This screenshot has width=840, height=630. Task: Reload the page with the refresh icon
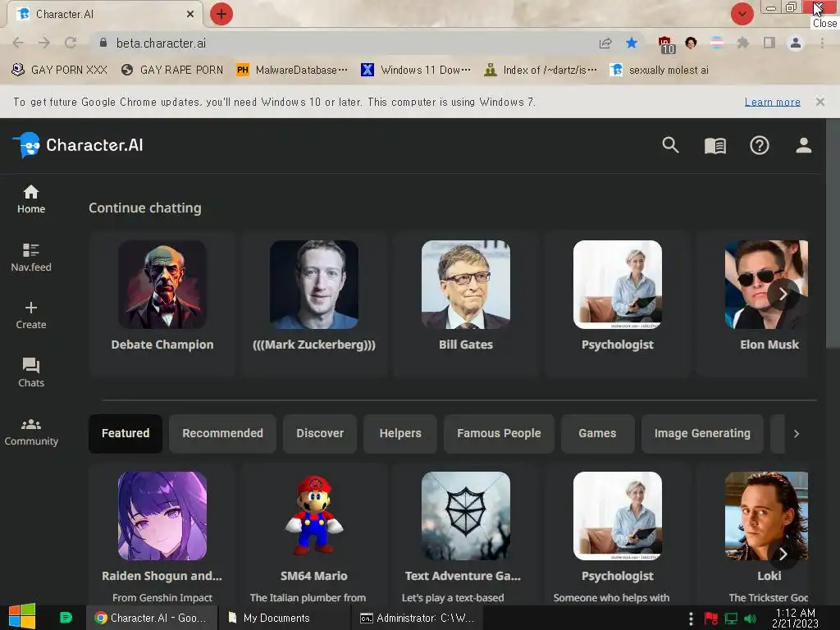(71, 43)
